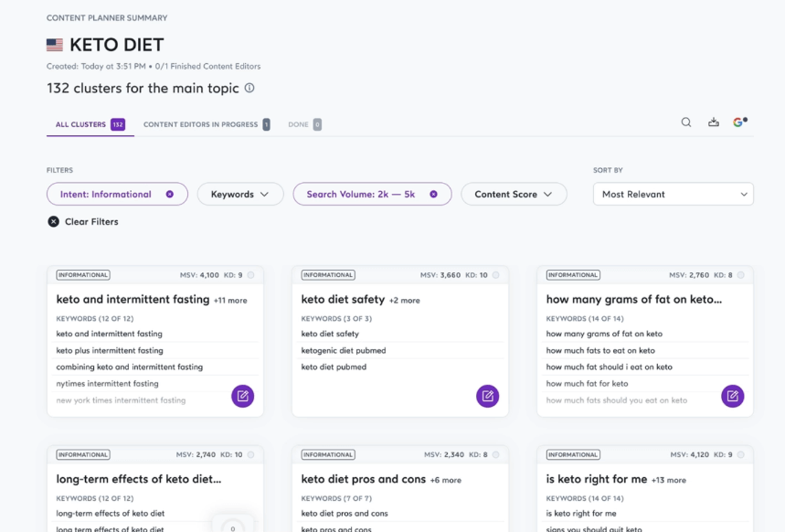The image size is (785, 532).
Task: Click the Clear Filters text
Action: coord(91,221)
